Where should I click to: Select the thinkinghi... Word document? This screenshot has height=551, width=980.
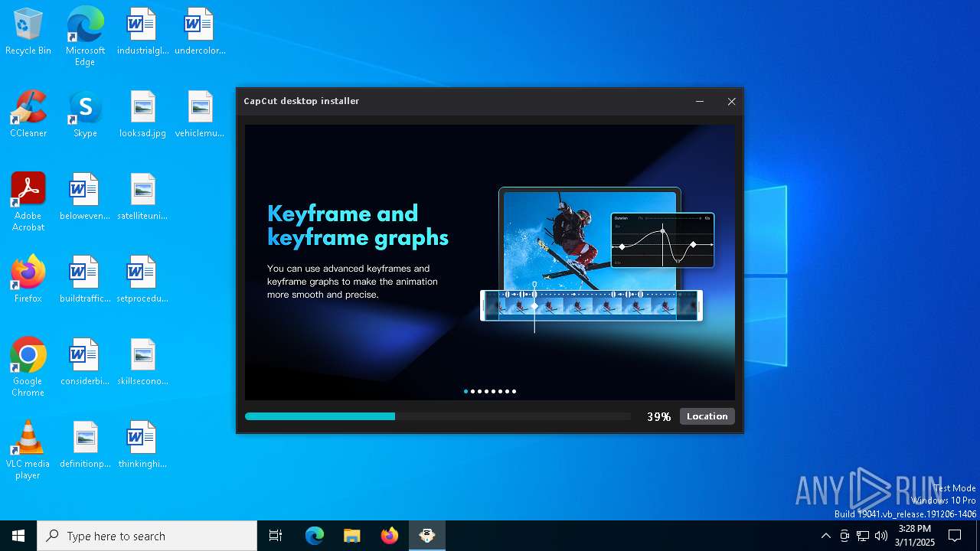click(x=142, y=445)
